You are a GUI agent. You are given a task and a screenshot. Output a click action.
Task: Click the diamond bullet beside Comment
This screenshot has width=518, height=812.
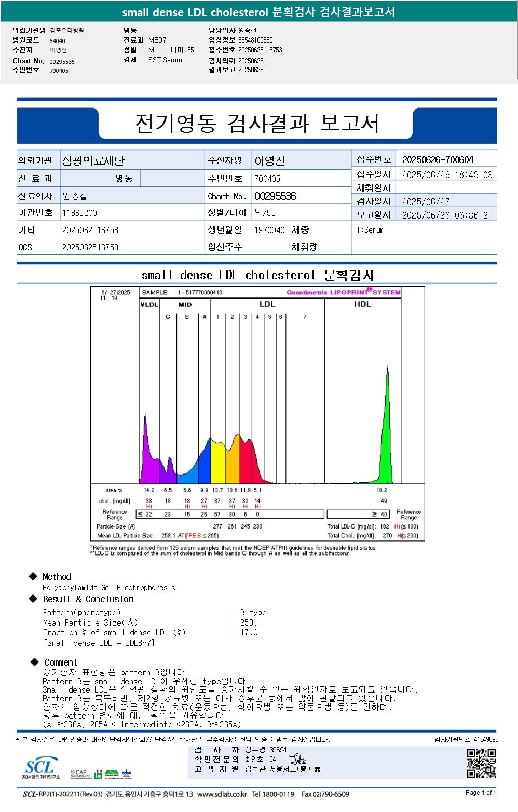(35, 662)
